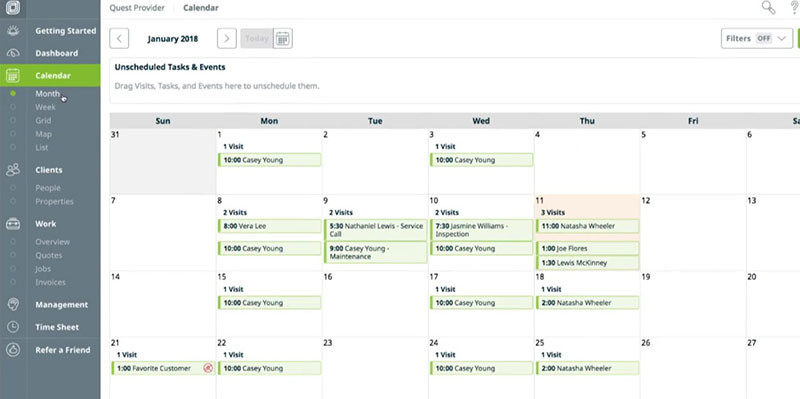Open Invoices under Work
This screenshot has height=399, width=800.
[50, 282]
